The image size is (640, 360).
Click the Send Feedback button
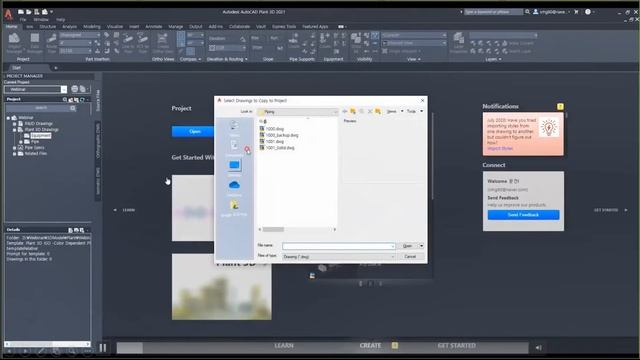point(523,215)
